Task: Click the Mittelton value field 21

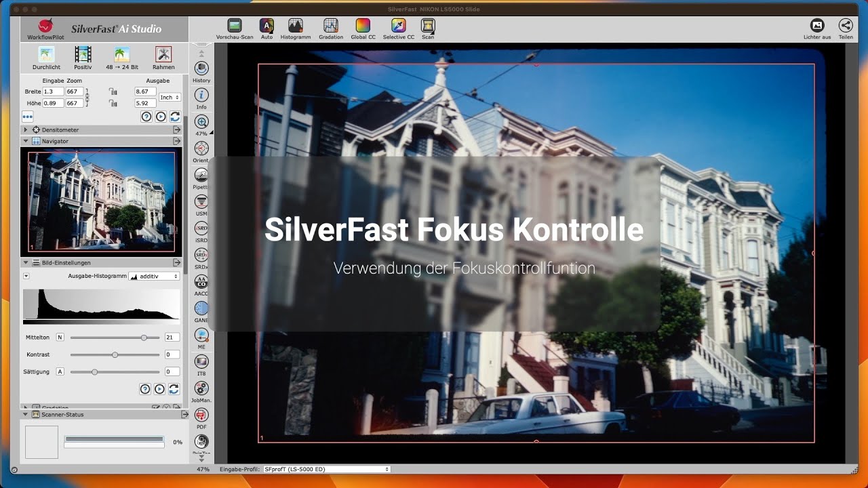Action: pos(172,337)
